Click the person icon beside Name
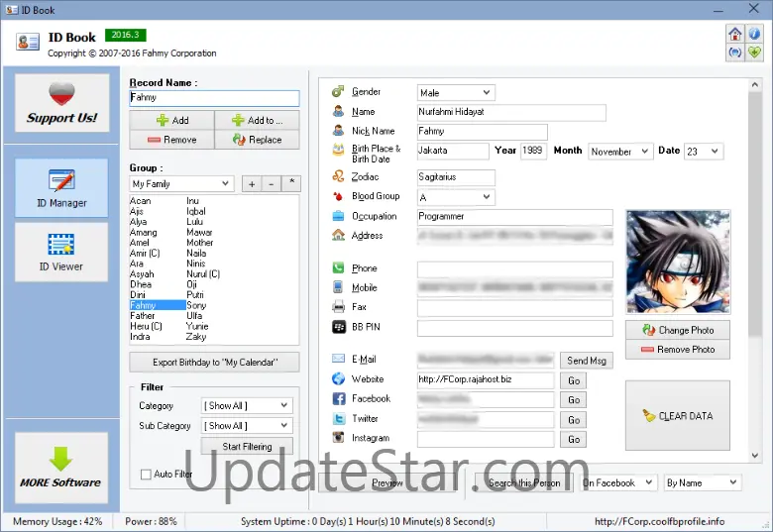Image resolution: width=773 pixels, height=532 pixels. (338, 111)
